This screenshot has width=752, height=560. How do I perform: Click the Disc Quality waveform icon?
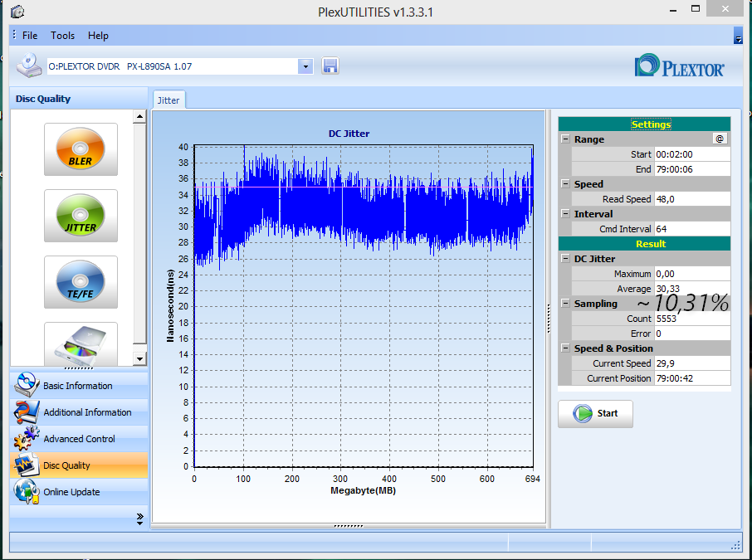27,465
